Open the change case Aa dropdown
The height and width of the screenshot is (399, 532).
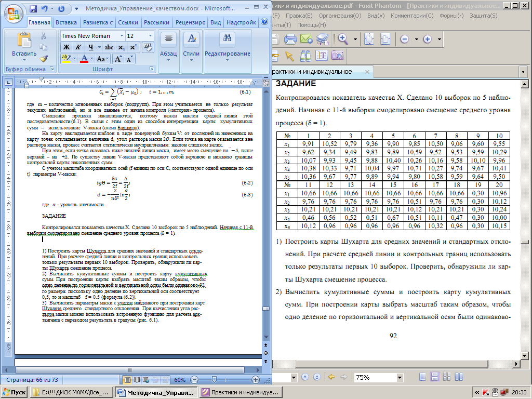[x=102, y=59]
